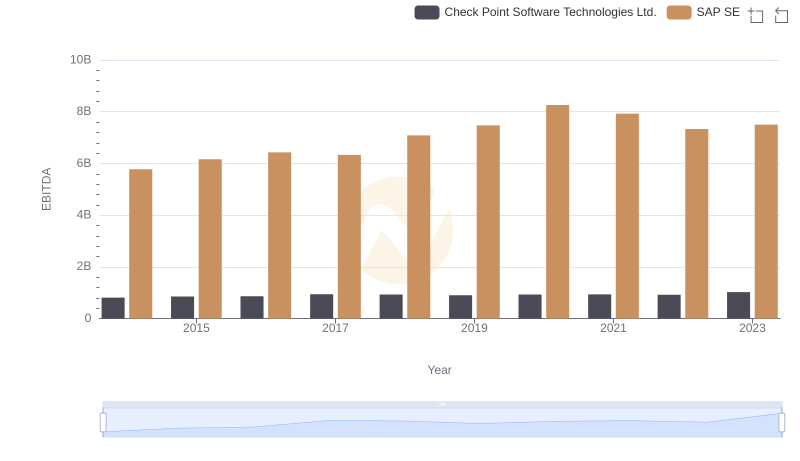The image size is (800, 461).
Task: Click the right data zoom slider handle
Action: pyautogui.click(x=782, y=423)
